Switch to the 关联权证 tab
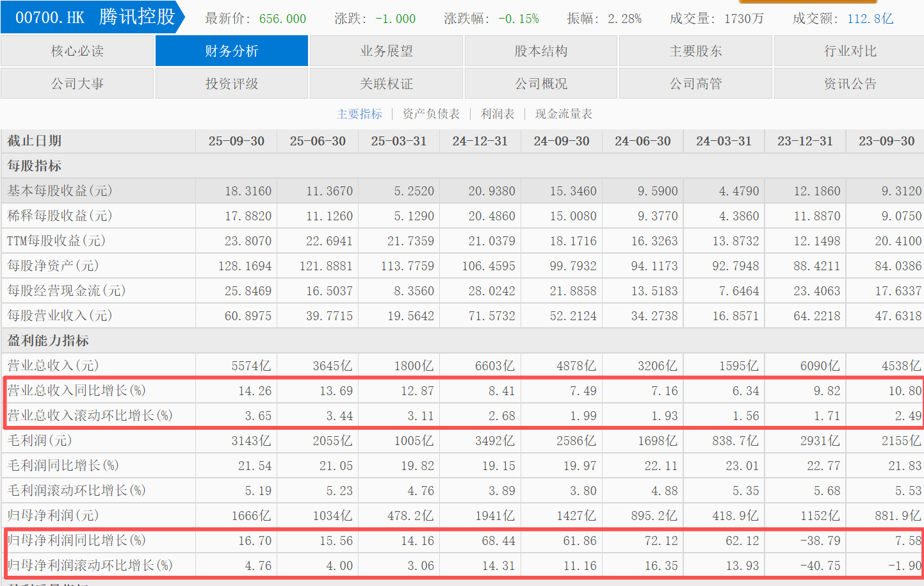Image resolution: width=924 pixels, height=586 pixels. click(x=387, y=83)
